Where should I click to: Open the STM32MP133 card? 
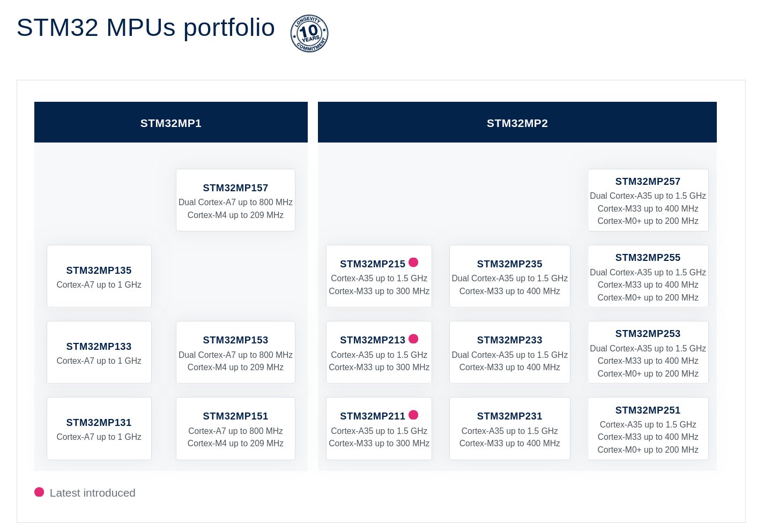(x=99, y=353)
